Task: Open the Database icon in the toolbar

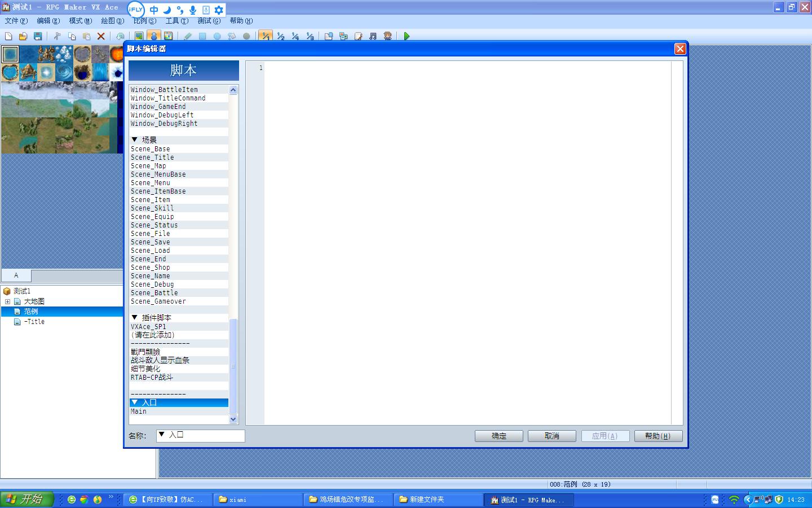Action: point(329,36)
